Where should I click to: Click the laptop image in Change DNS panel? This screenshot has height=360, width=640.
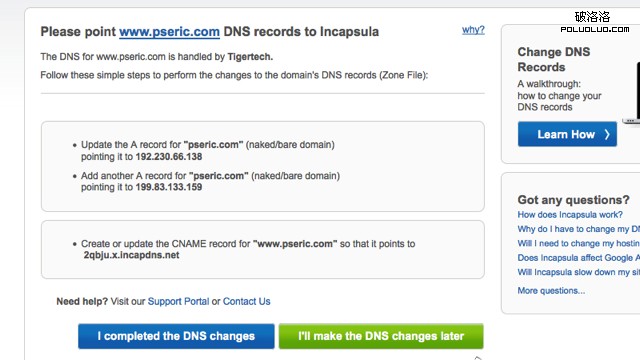click(x=632, y=94)
